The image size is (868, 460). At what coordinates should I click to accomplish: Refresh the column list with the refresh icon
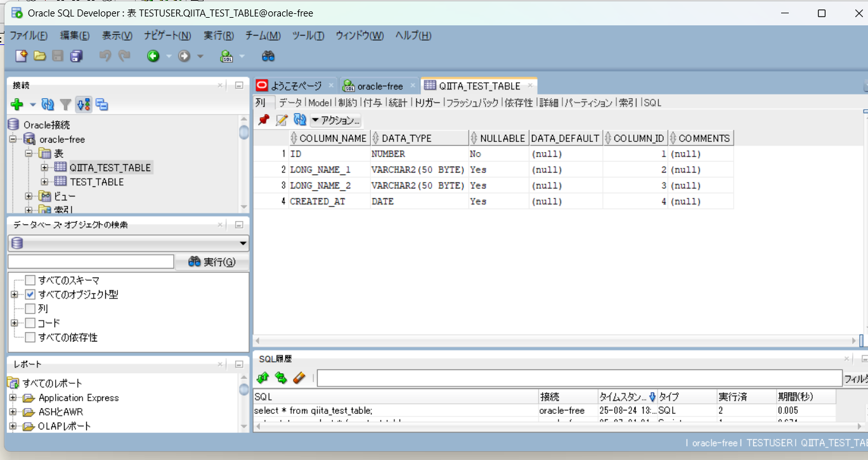point(299,119)
